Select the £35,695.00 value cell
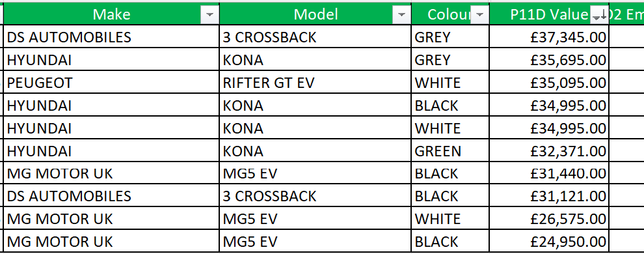This screenshot has height=254, width=644. point(549,60)
